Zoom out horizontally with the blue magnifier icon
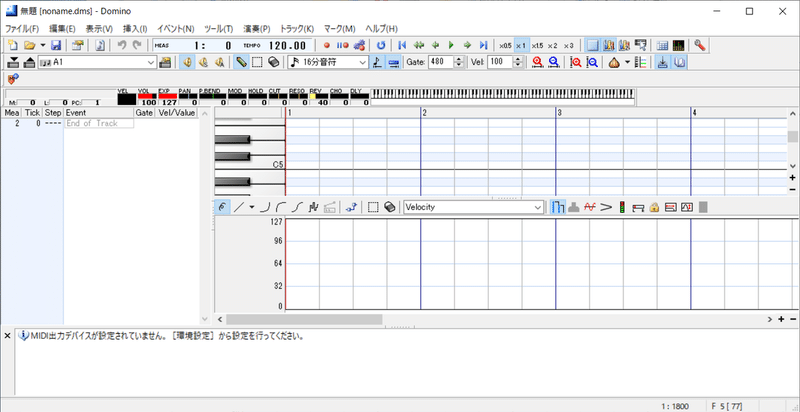The width and height of the screenshot is (800, 412). point(553,62)
